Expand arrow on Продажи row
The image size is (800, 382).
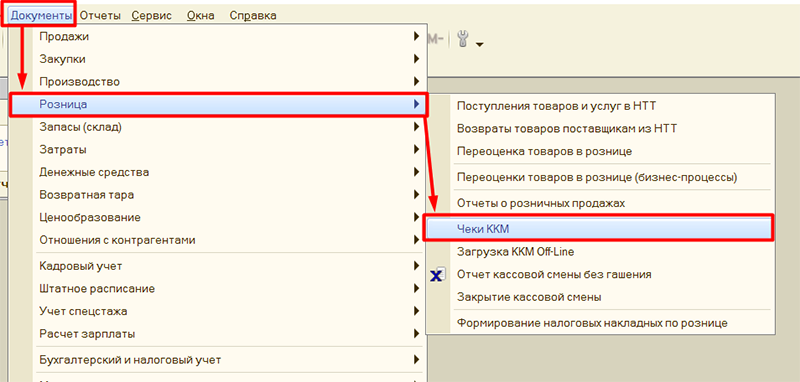417,36
